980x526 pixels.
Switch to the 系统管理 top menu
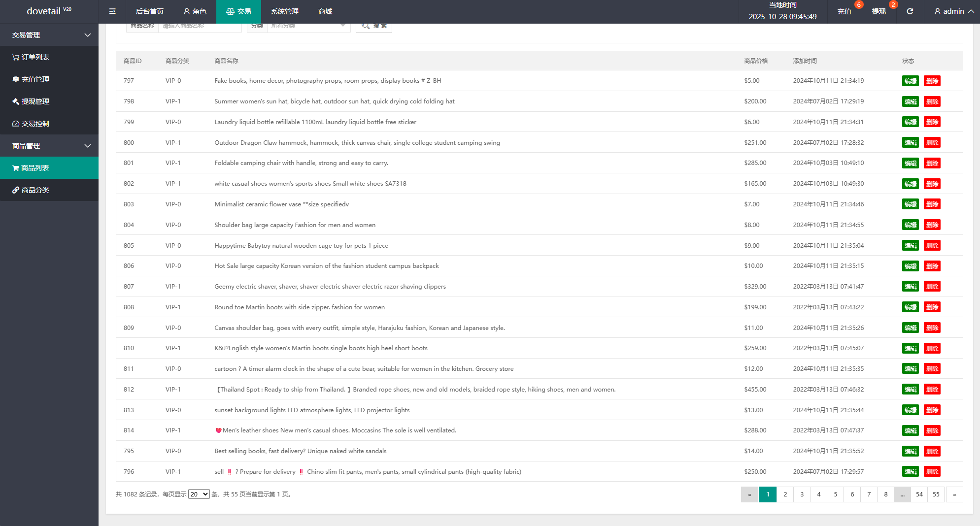284,11
